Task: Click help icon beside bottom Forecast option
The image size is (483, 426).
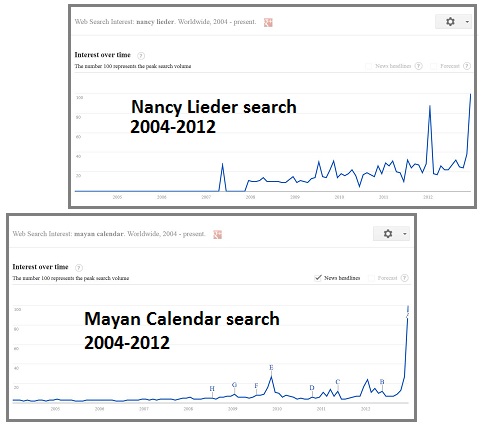Action: pyautogui.click(x=404, y=278)
